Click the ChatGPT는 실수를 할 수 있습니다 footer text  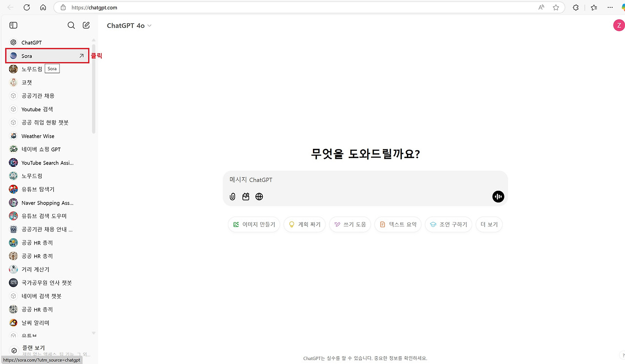pyautogui.click(x=365, y=358)
